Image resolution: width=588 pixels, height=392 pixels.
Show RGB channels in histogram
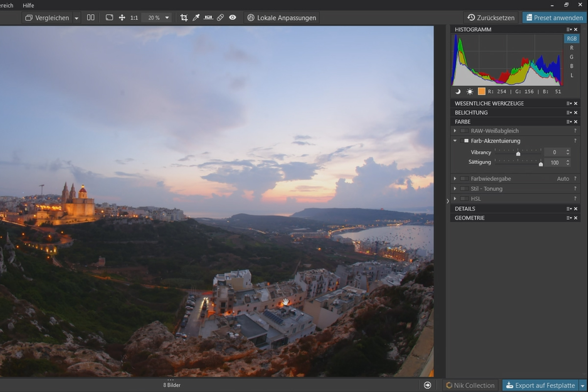tap(571, 39)
